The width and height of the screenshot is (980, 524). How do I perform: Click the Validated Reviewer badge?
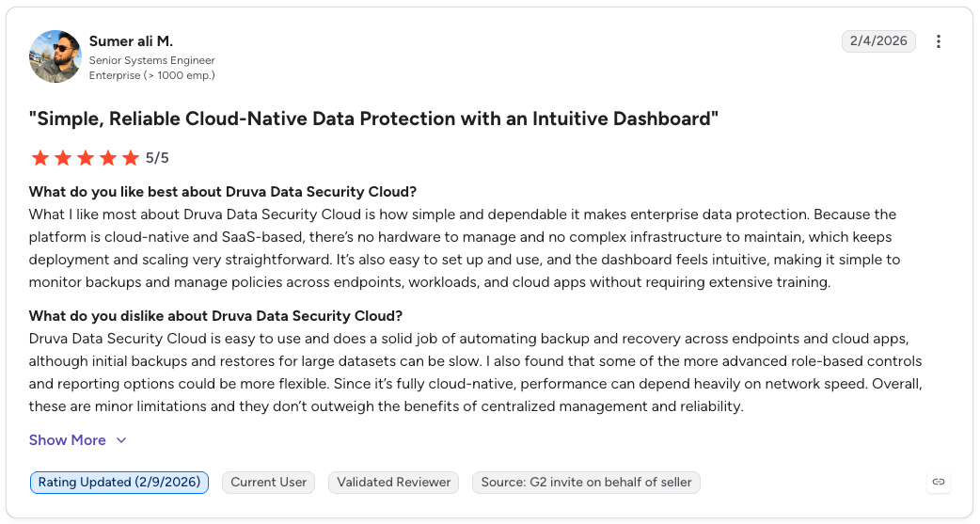[x=394, y=482]
